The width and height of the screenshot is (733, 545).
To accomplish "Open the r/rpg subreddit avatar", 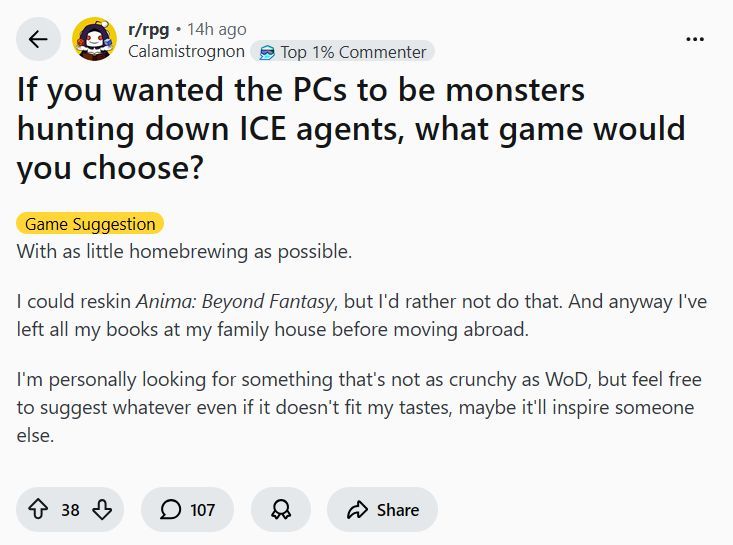I will click(x=95, y=40).
